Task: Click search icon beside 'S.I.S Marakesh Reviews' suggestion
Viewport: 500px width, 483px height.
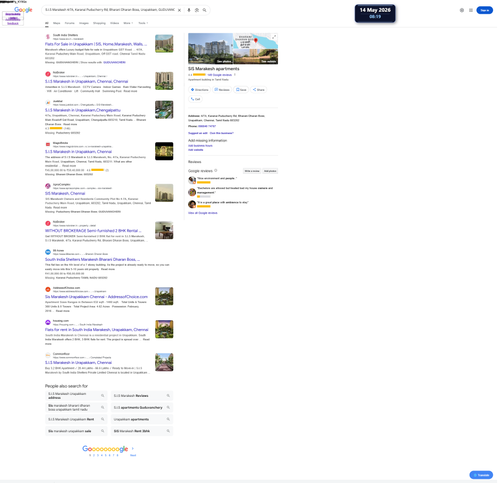Action: coord(168,396)
